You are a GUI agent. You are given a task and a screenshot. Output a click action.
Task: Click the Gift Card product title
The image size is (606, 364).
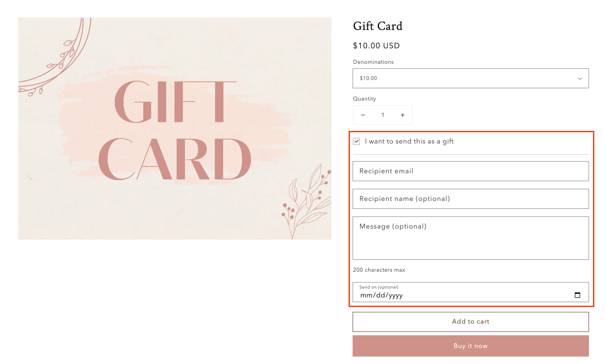coord(377,26)
